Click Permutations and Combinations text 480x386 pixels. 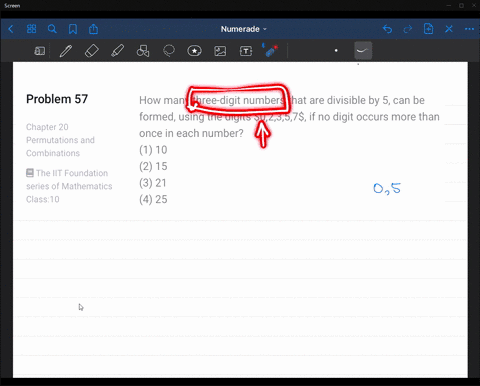60,147
